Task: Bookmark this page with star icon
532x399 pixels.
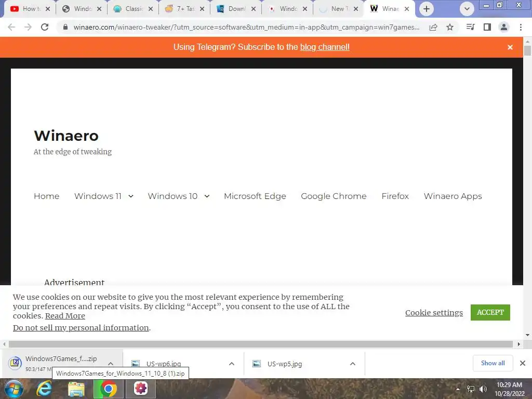Action: (x=450, y=27)
